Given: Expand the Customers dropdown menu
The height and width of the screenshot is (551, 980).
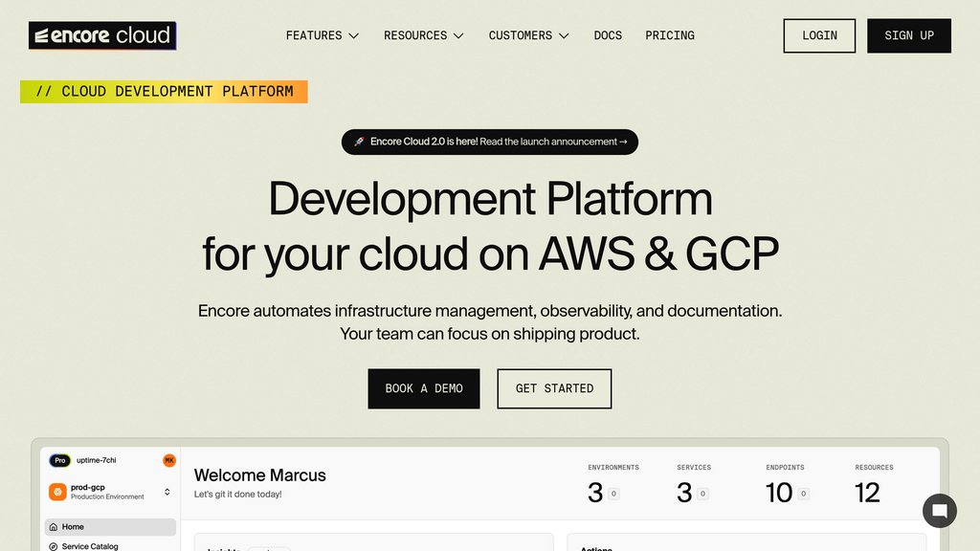Looking at the screenshot, I should [528, 35].
